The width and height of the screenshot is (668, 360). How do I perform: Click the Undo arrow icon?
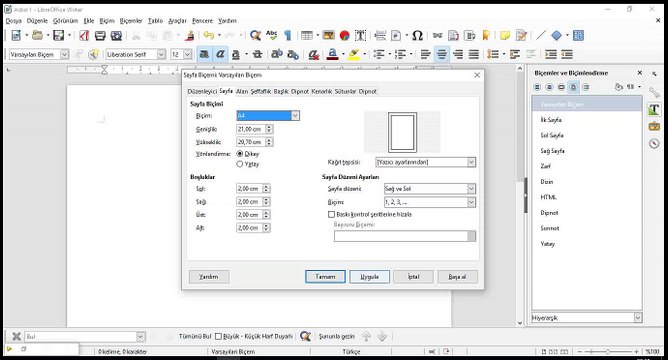208,36
